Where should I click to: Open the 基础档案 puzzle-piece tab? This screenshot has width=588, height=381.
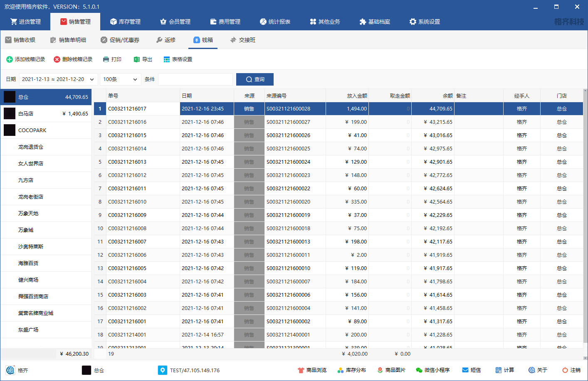(x=375, y=22)
